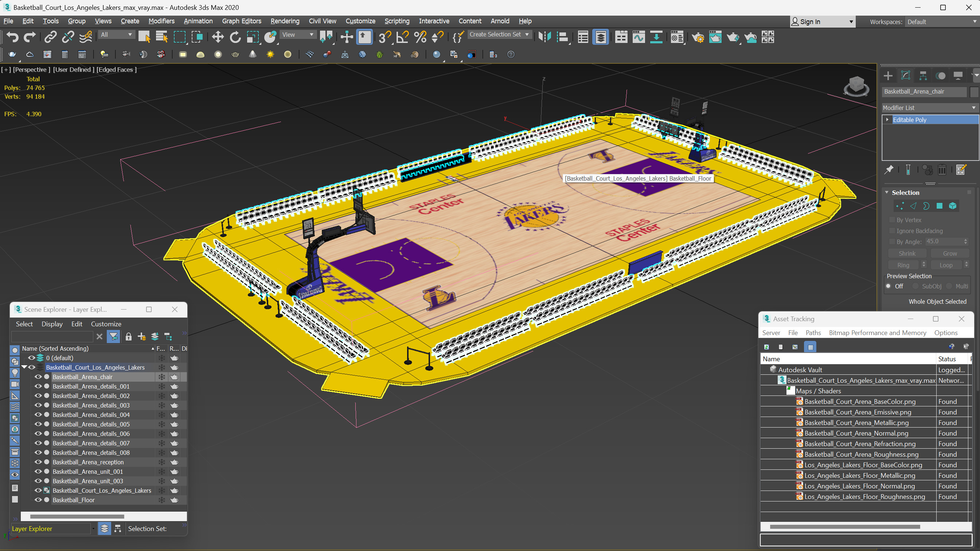Click the By Angle value spinner
The image size is (980, 551).
[965, 241]
